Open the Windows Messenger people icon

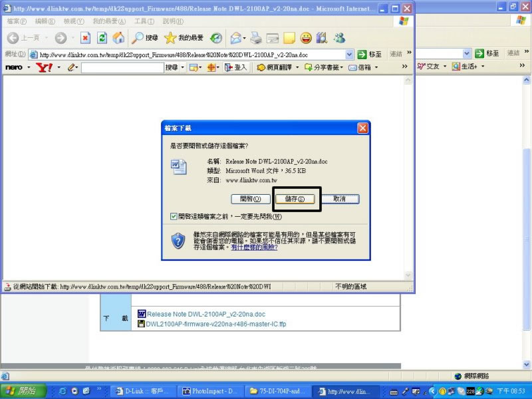pos(339,38)
